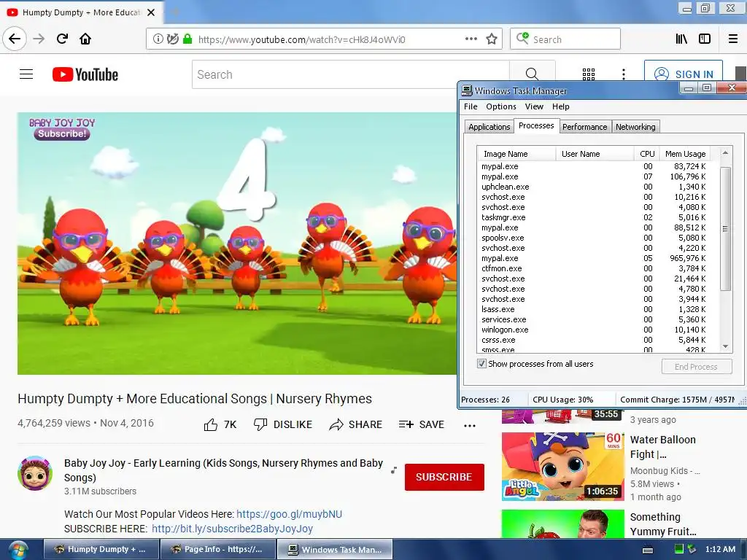The height and width of the screenshot is (560, 747).
Task: Show site information icon in address bar
Action: [158, 39]
